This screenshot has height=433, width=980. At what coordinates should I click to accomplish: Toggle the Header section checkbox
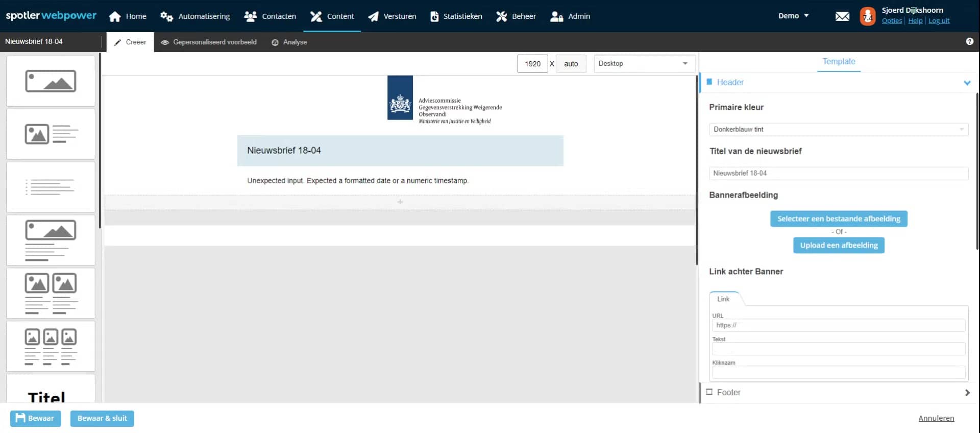coord(709,82)
